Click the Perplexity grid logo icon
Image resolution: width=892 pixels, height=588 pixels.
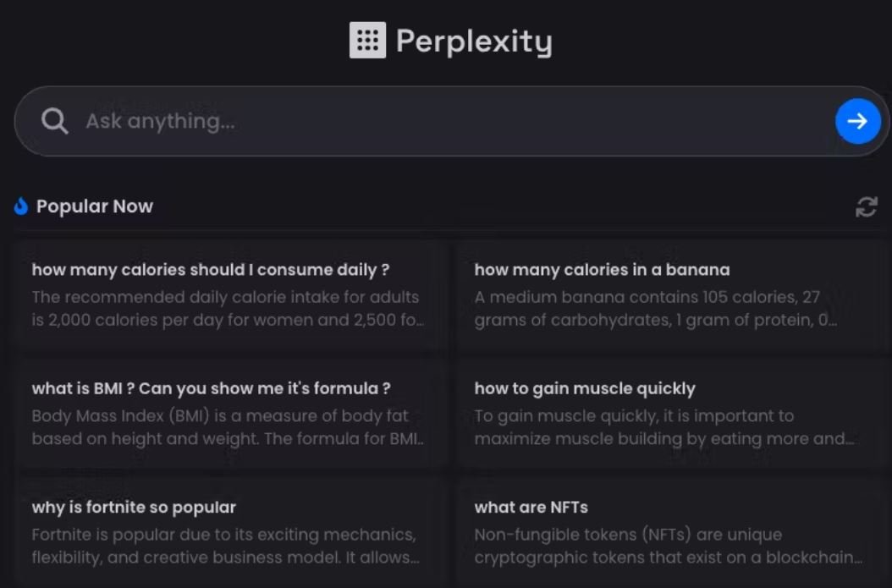367,41
